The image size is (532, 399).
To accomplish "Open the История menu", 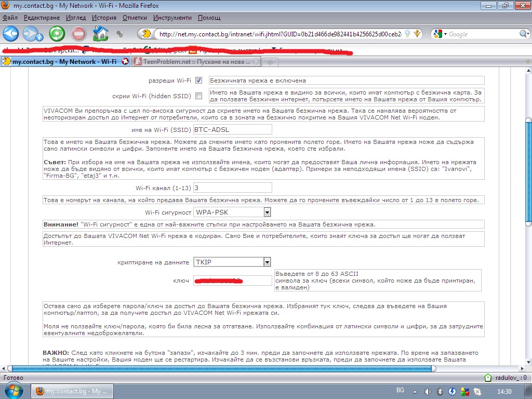I will pyautogui.click(x=104, y=18).
